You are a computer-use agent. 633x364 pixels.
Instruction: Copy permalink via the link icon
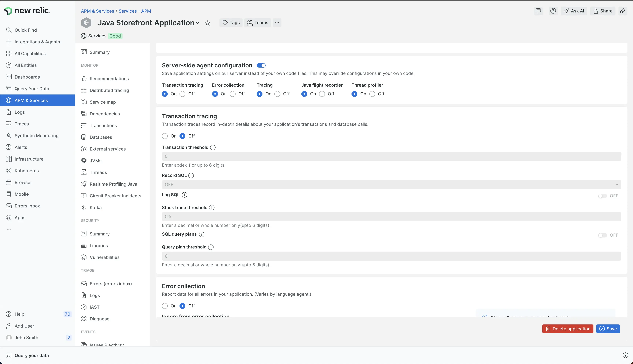pyautogui.click(x=622, y=11)
